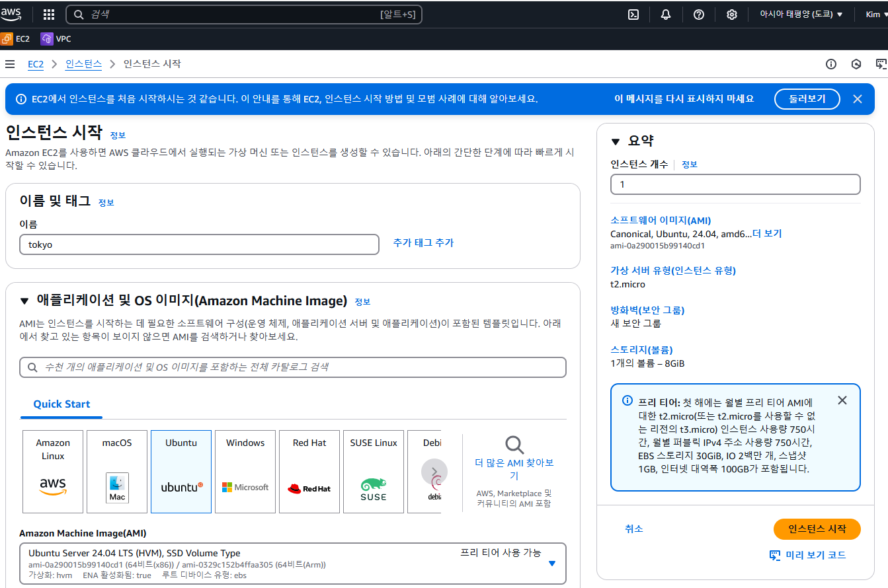Image resolution: width=888 pixels, height=588 pixels.
Task: Open the Ubuntu Server 24.04 AMI dropdown
Action: 293,564
